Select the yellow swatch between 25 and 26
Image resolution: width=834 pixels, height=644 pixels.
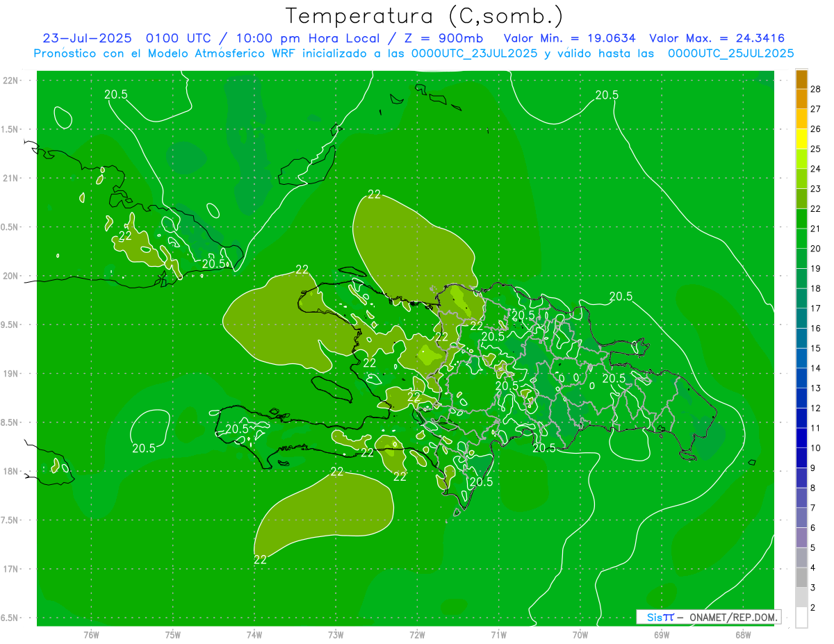pyautogui.click(x=801, y=138)
